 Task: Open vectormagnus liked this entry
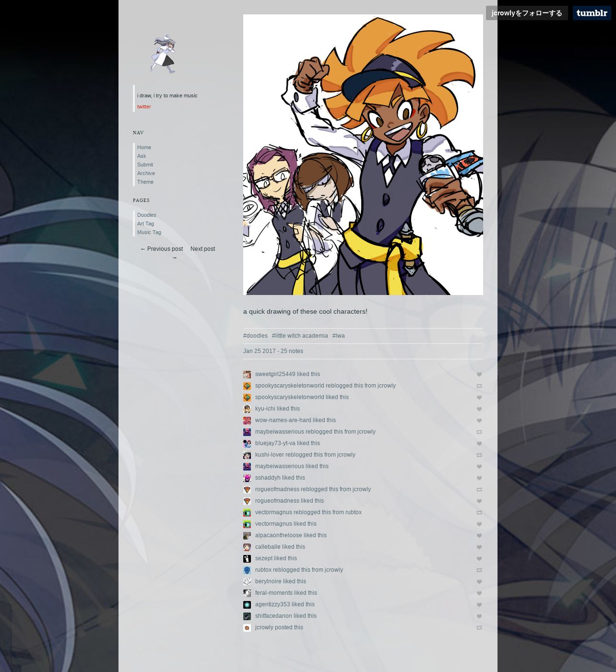click(286, 524)
